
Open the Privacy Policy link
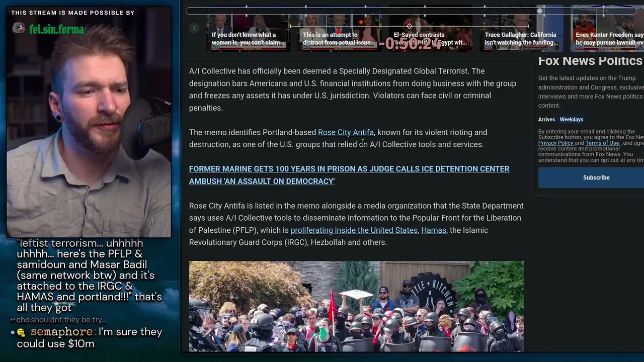click(555, 143)
